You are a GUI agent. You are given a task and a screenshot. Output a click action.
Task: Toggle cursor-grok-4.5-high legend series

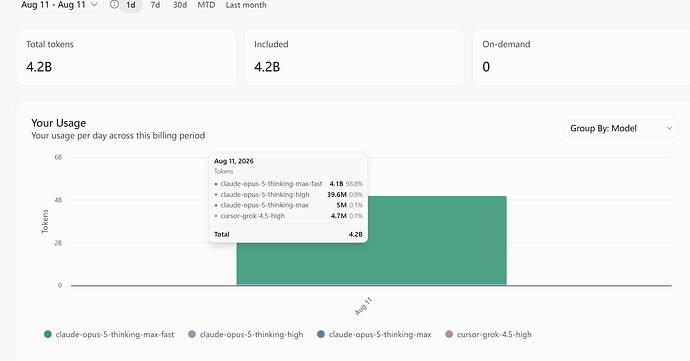[488, 334]
